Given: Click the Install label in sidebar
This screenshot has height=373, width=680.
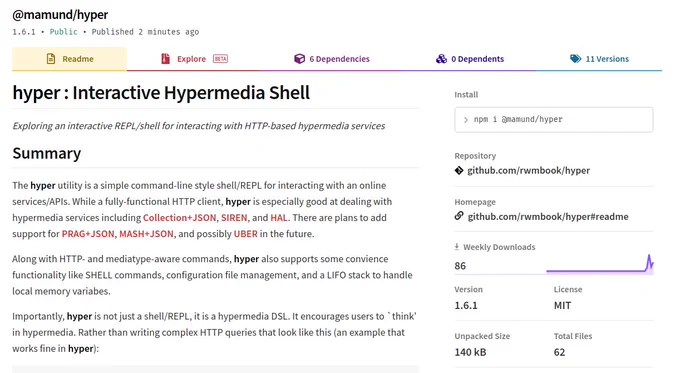Looking at the screenshot, I should coord(466,95).
